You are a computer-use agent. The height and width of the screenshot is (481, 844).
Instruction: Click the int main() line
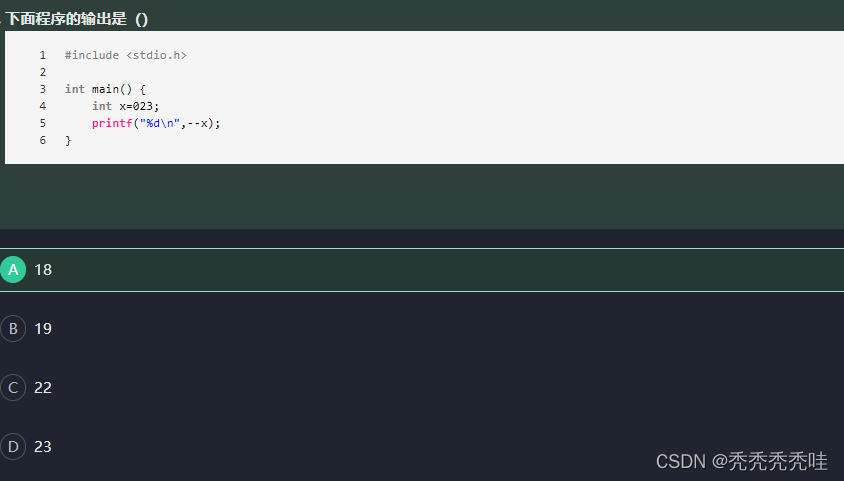tap(105, 89)
